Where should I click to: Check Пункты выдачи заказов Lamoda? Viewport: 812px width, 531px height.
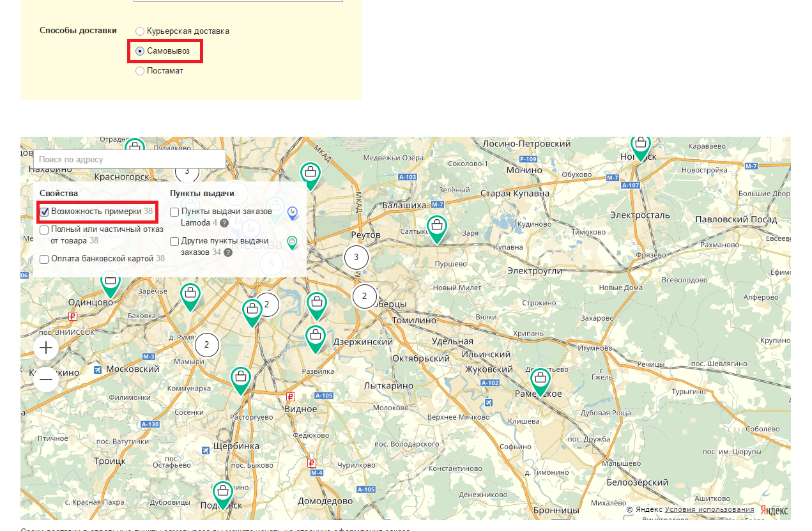point(174,212)
